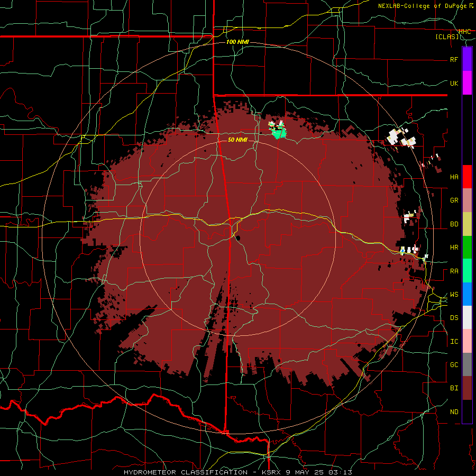Click the black radar site dot at center
Image resolution: width=476 pixels, height=476 pixels.
[238, 238]
